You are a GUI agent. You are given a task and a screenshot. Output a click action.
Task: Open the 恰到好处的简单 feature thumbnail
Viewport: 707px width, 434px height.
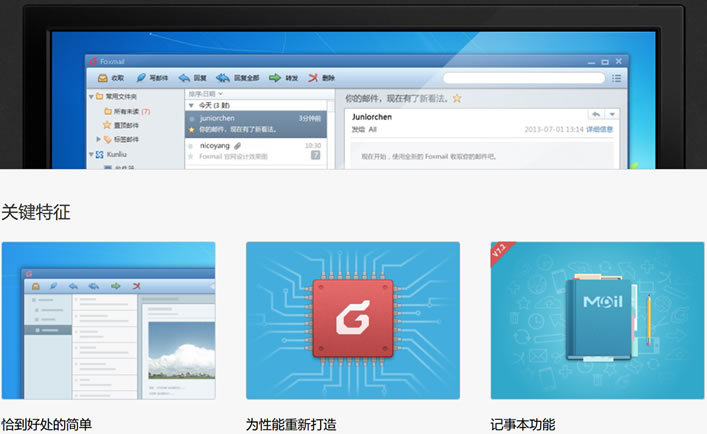point(109,320)
